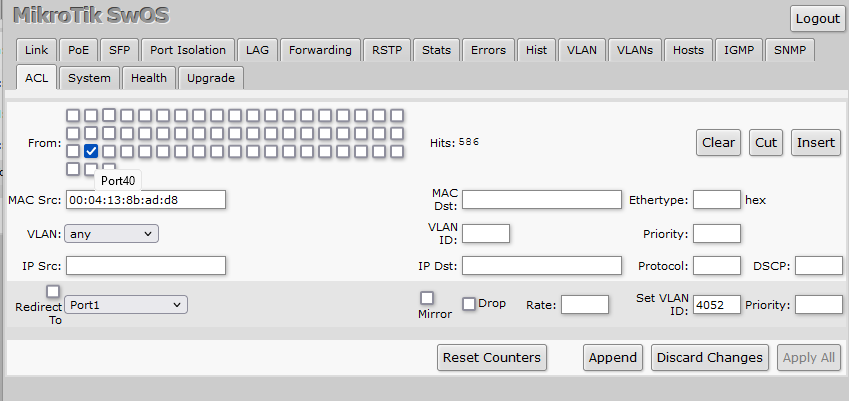849x401 pixels.
Task: Select the LAG tab
Action: tap(257, 50)
